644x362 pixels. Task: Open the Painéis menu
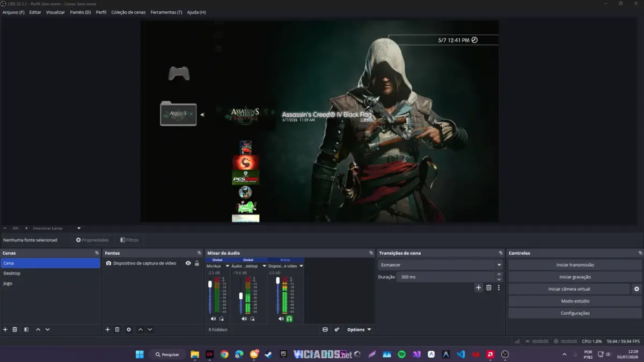(x=80, y=12)
